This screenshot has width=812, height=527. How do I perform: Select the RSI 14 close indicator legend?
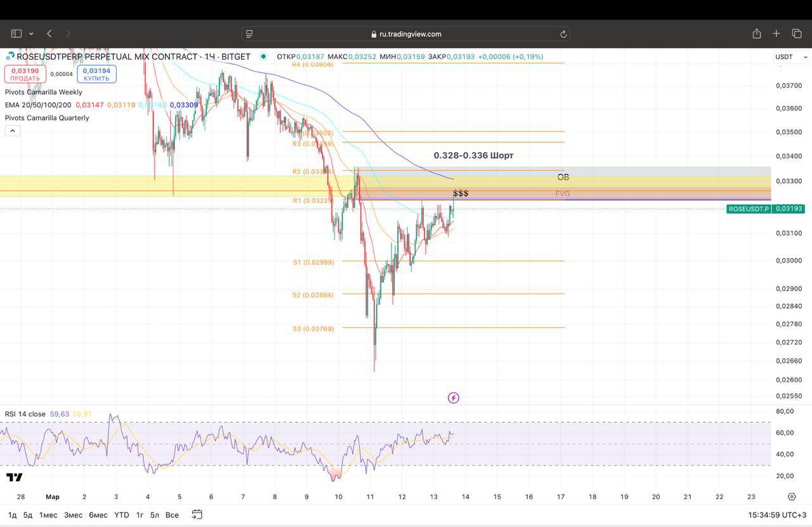pos(25,414)
